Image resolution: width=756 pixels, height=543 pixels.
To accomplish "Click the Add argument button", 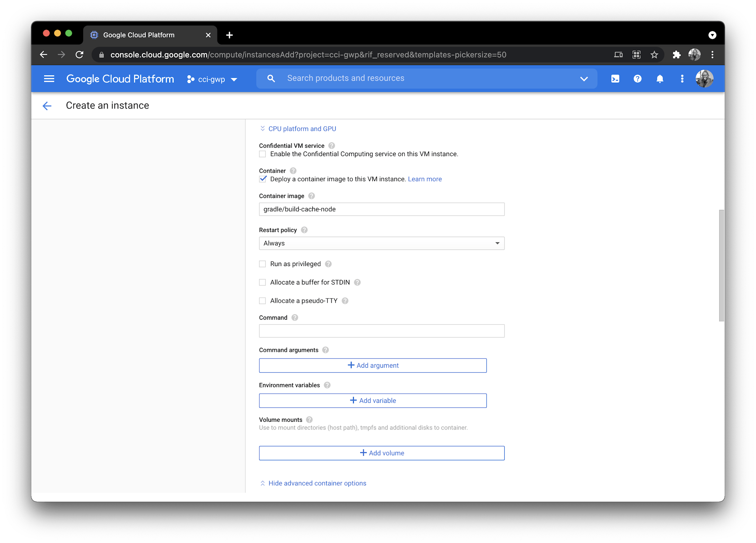I will (373, 365).
